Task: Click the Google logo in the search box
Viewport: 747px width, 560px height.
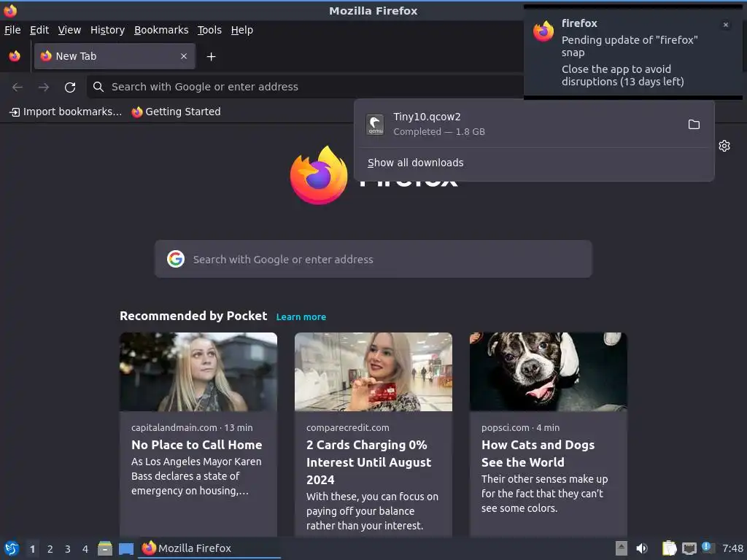Action: pyautogui.click(x=176, y=259)
